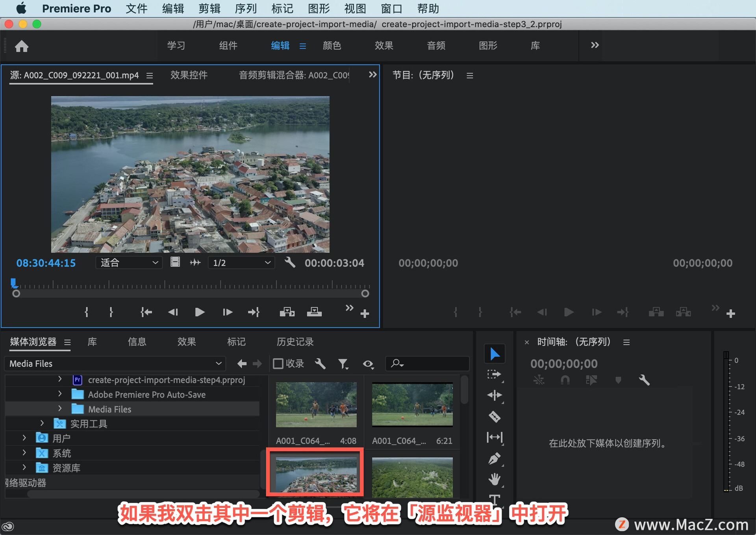
Task: Go to Out point in Source Monitor
Action: [x=254, y=312]
